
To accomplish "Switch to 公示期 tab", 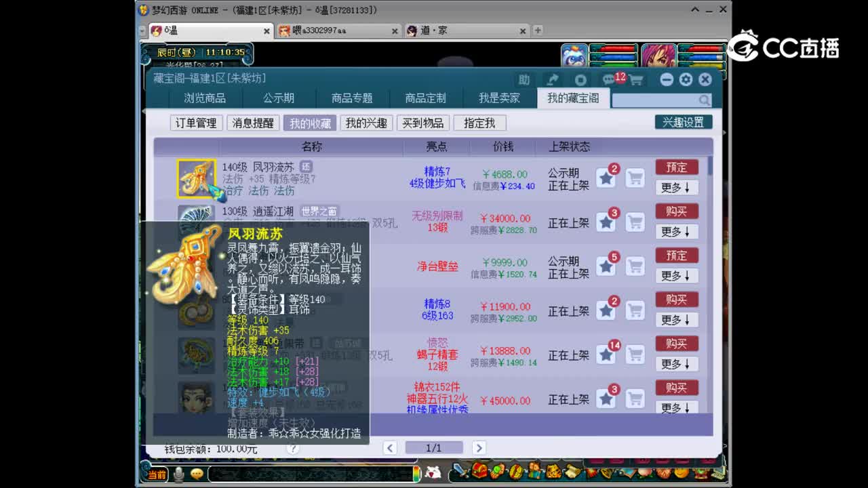I will [x=279, y=98].
